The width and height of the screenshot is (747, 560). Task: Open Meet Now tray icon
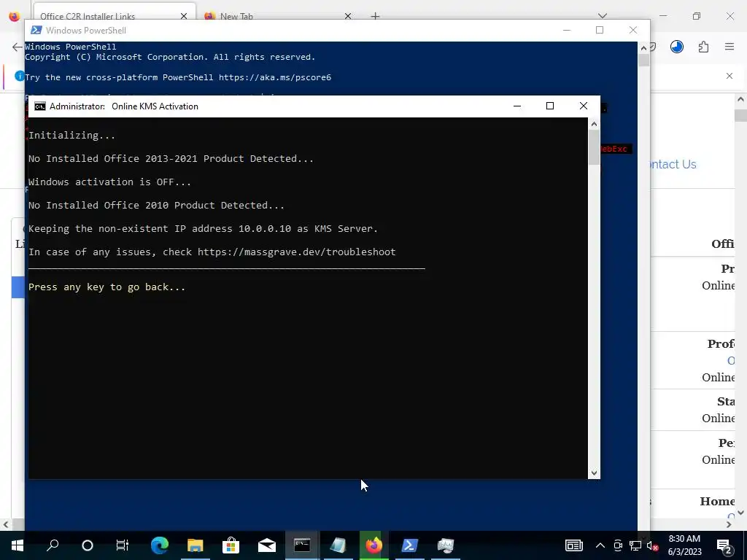coord(618,545)
